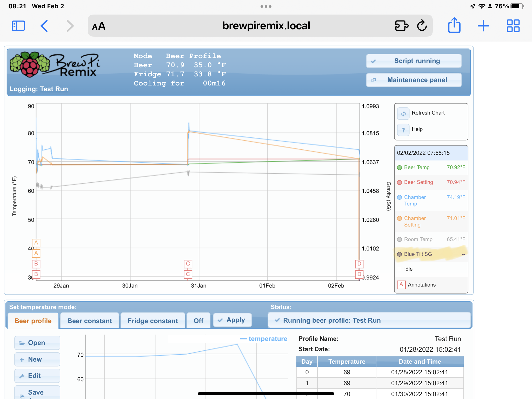Click the Date and Time column header

click(x=420, y=362)
